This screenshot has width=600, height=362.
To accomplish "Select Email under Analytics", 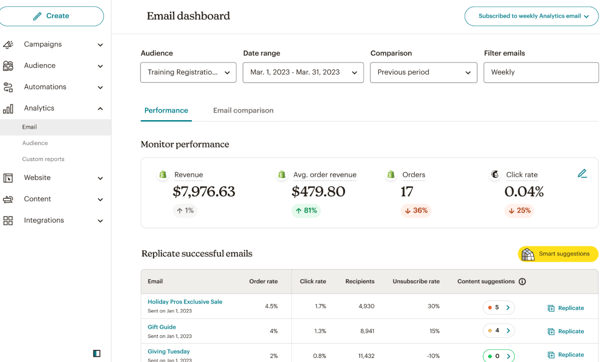I will [x=55, y=127].
